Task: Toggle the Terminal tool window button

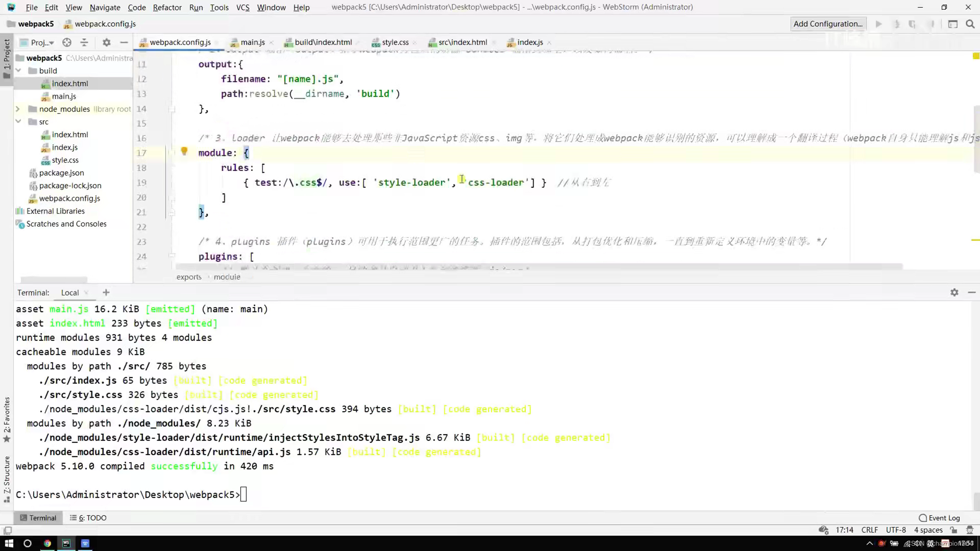Action: (38, 518)
